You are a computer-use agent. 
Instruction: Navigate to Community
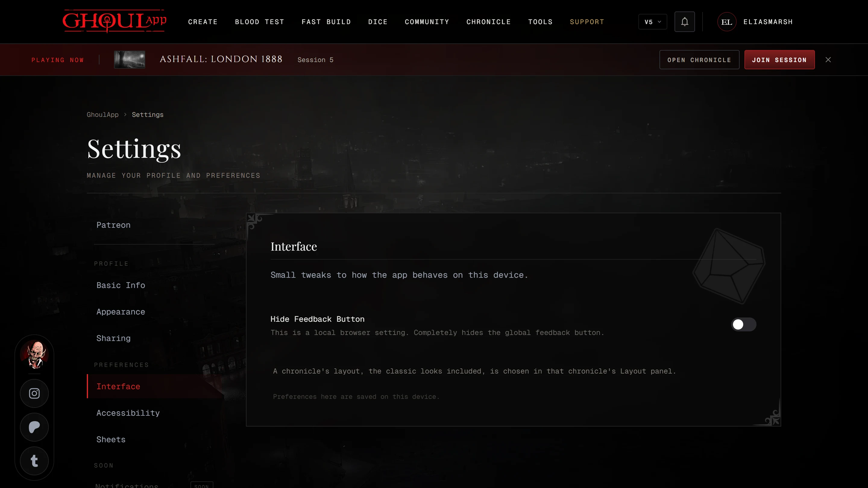pos(427,22)
